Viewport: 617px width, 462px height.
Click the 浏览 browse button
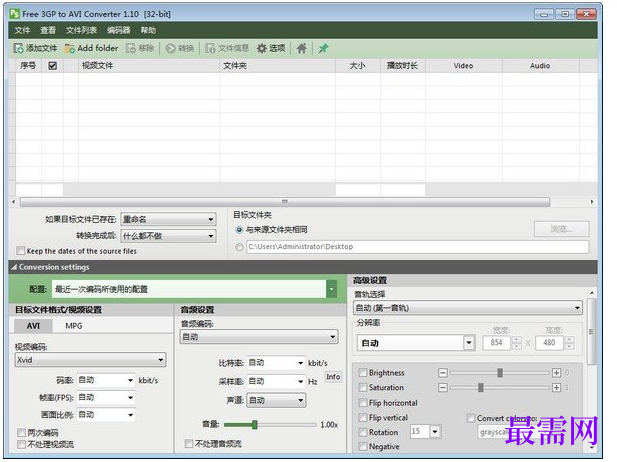(x=562, y=229)
